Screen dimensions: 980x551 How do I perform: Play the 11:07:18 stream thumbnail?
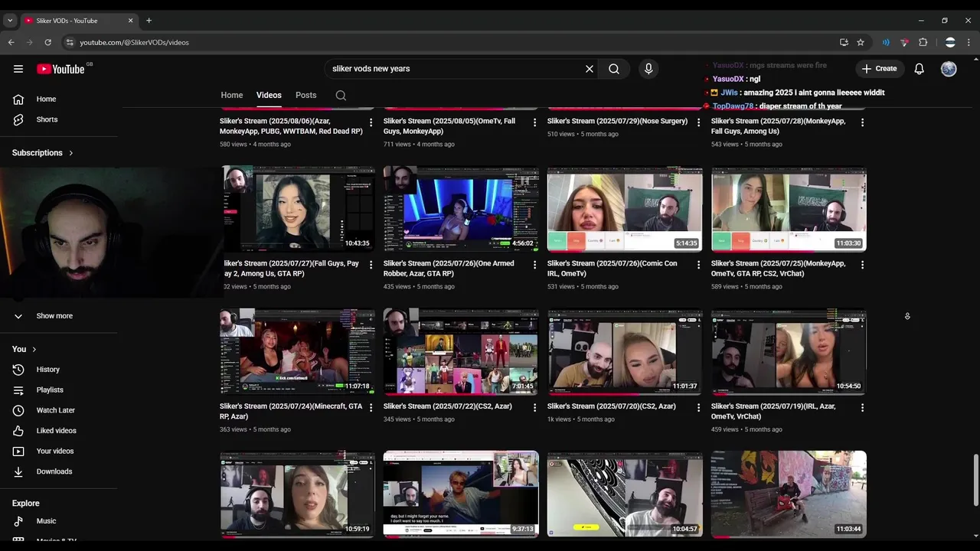(x=297, y=352)
